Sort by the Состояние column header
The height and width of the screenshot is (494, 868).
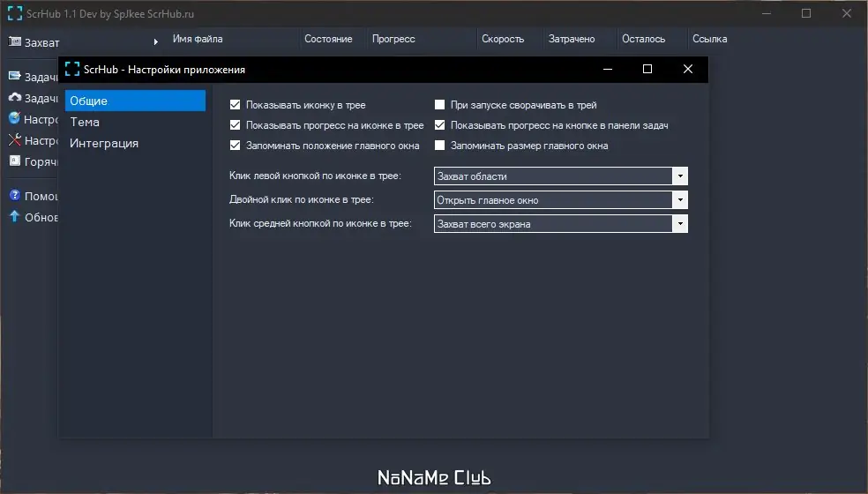[x=328, y=39]
